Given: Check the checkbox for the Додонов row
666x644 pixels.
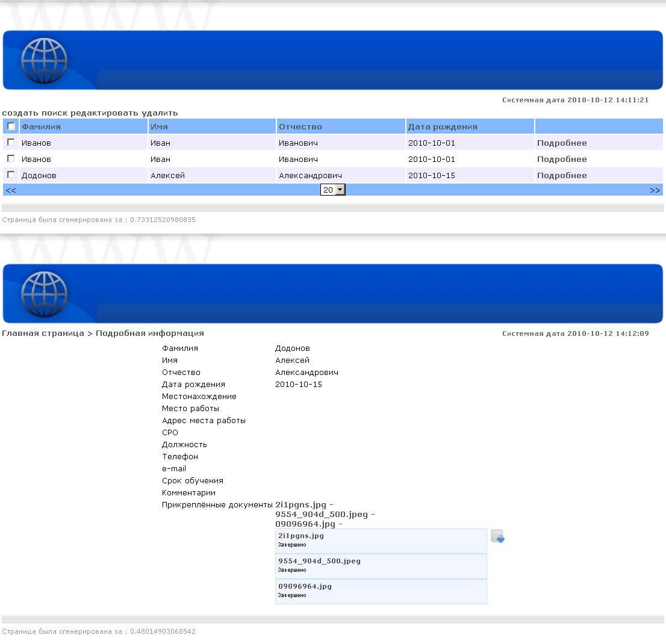Looking at the screenshot, I should pos(11,175).
